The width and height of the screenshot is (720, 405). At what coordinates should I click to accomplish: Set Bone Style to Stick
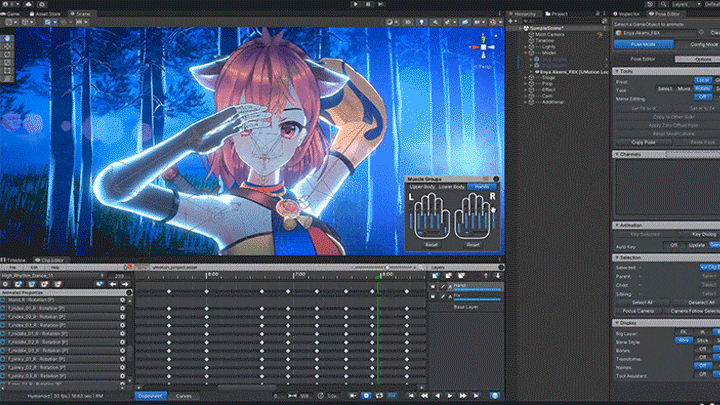(x=702, y=341)
